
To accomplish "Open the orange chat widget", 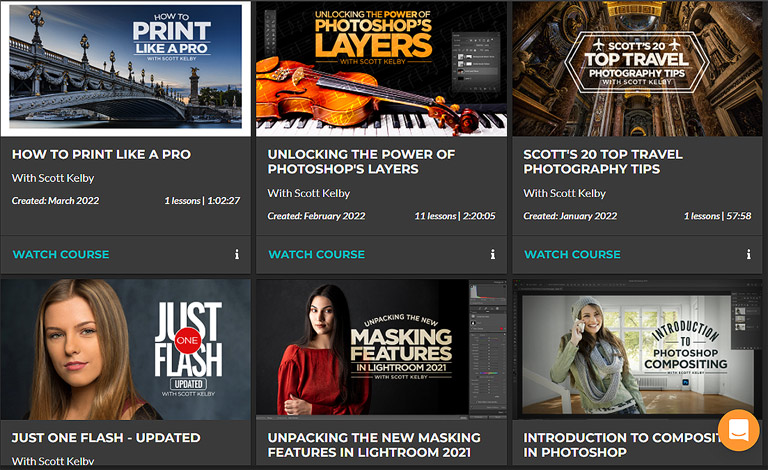I will [739, 430].
